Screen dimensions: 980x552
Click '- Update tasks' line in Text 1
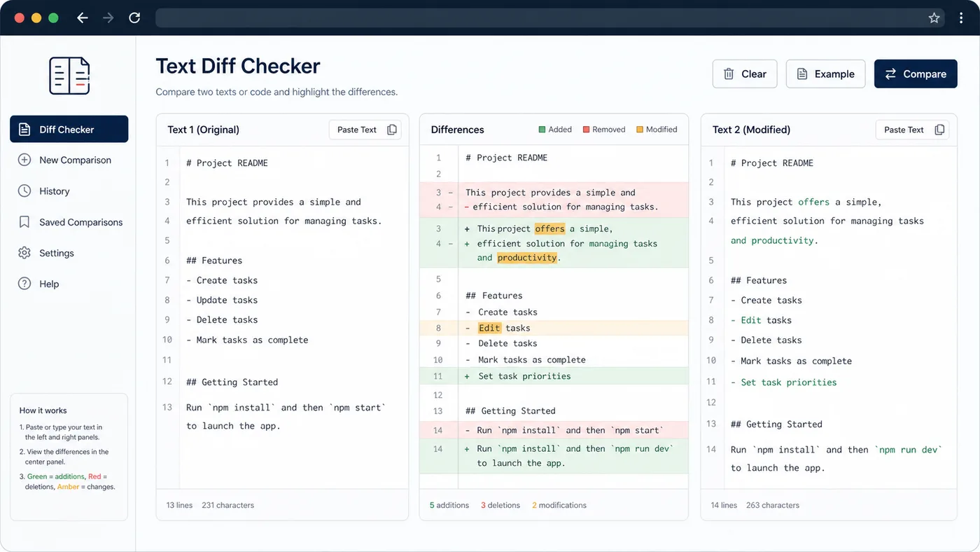(222, 300)
